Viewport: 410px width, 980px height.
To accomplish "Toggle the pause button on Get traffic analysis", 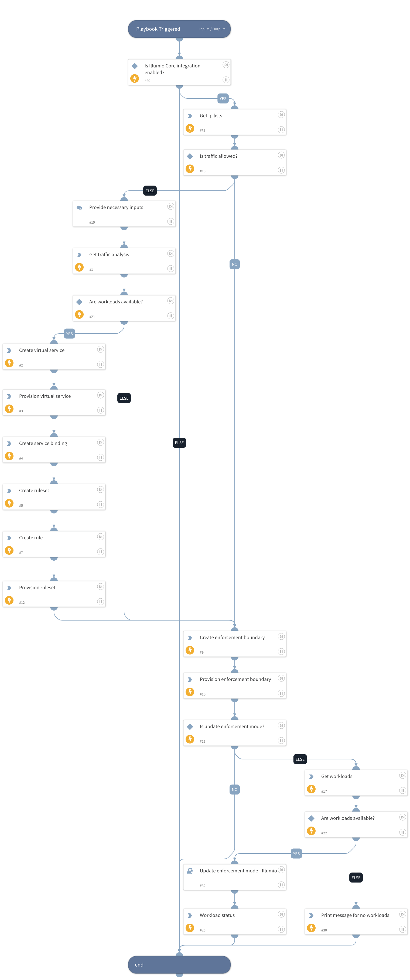I will 170,269.
